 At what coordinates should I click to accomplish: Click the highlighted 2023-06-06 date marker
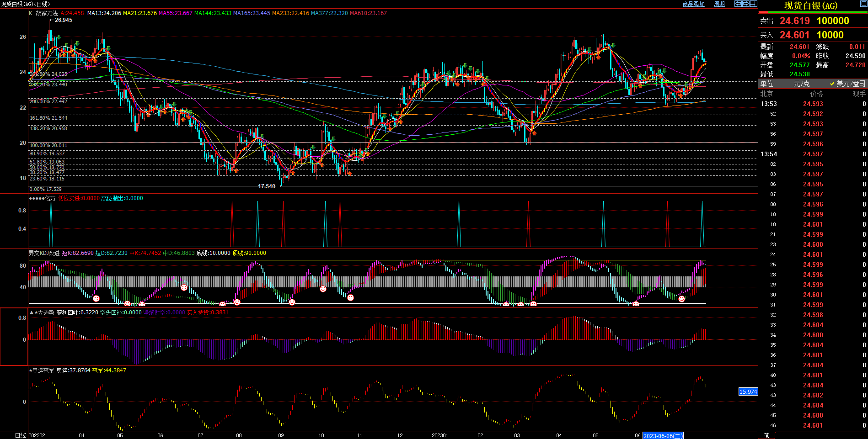point(663,436)
